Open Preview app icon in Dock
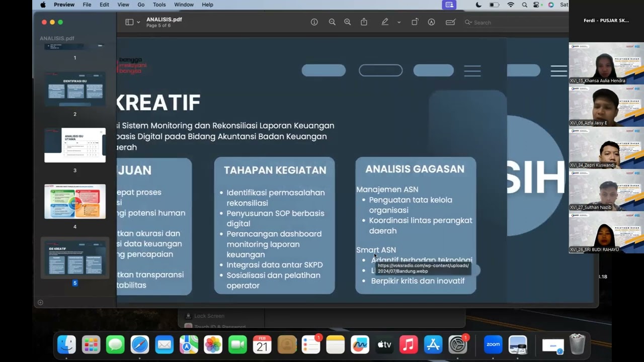Screen dimensions: 644x362 tap(518, 344)
